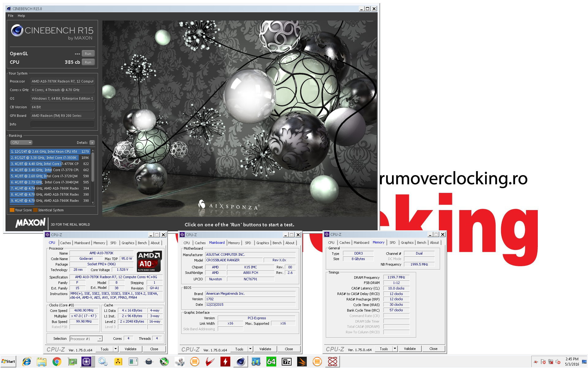588x368 pixels.
Task: Click the system clock showing 2:45 PM
Action: tap(572, 359)
